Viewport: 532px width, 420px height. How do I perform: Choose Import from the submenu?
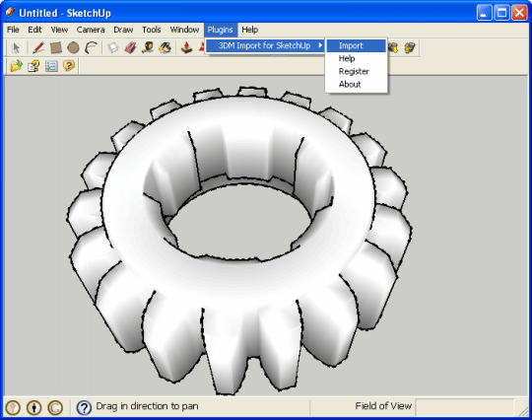[x=356, y=45]
